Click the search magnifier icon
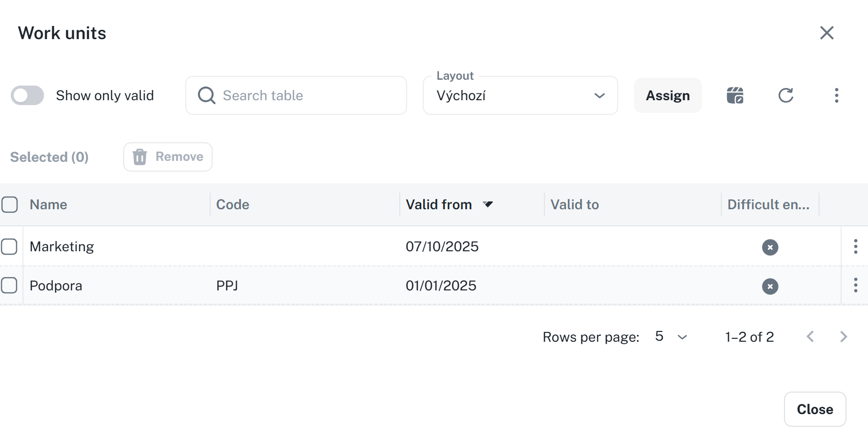This screenshot has height=440, width=868. [206, 95]
